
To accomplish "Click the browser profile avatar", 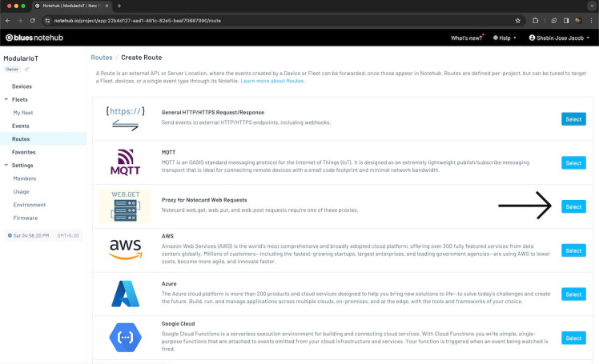I will coord(578,21).
